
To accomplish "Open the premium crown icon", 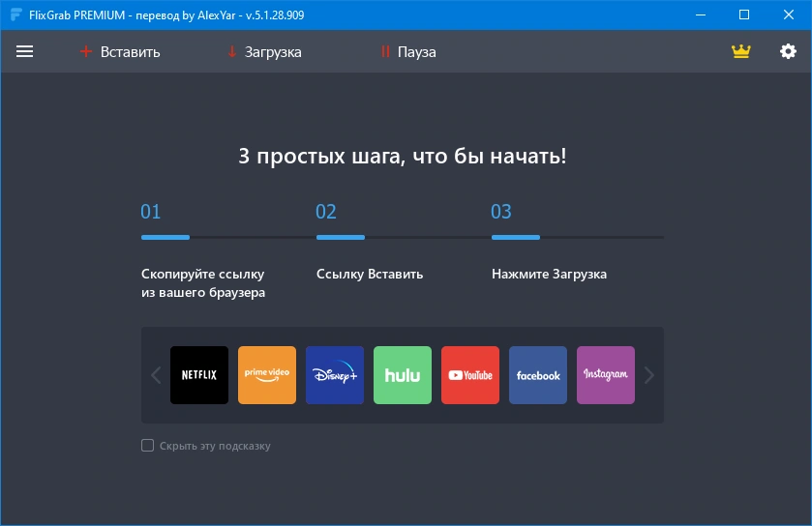I will (740, 51).
